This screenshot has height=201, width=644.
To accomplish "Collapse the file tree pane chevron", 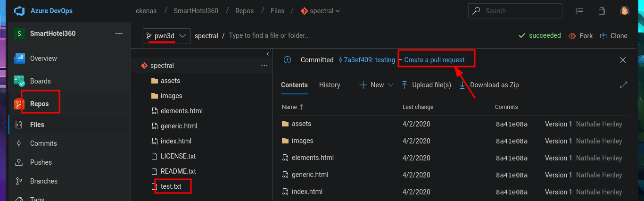I will (267, 54).
